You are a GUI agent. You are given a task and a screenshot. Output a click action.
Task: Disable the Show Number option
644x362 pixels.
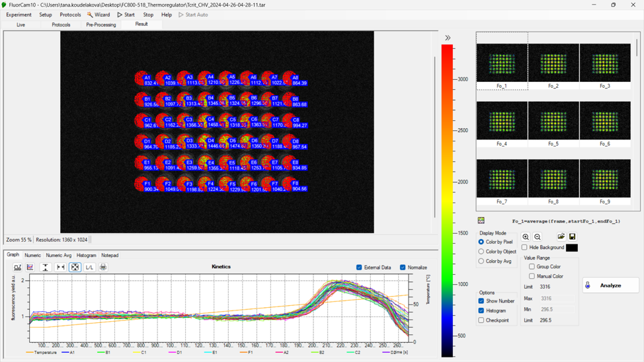pos(481,301)
